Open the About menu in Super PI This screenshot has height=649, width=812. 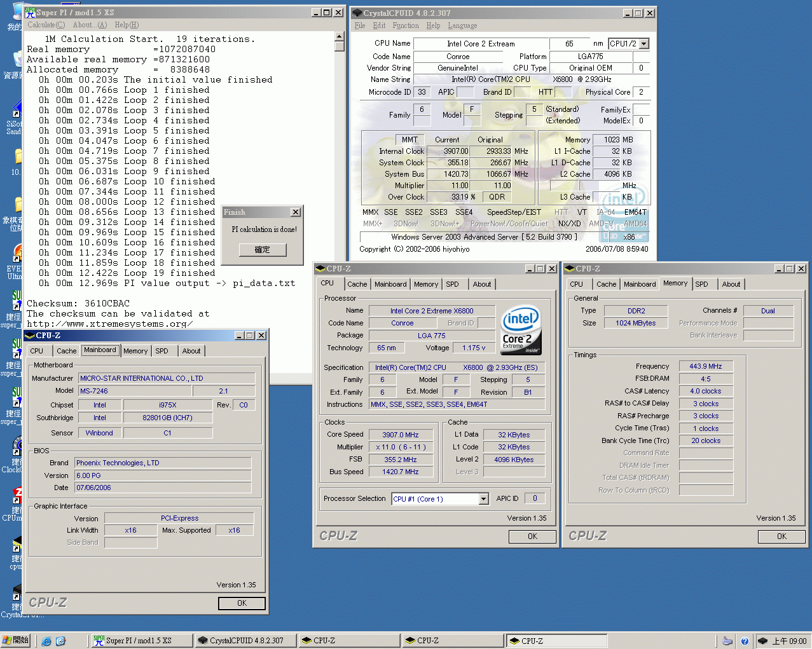pyautogui.click(x=90, y=25)
